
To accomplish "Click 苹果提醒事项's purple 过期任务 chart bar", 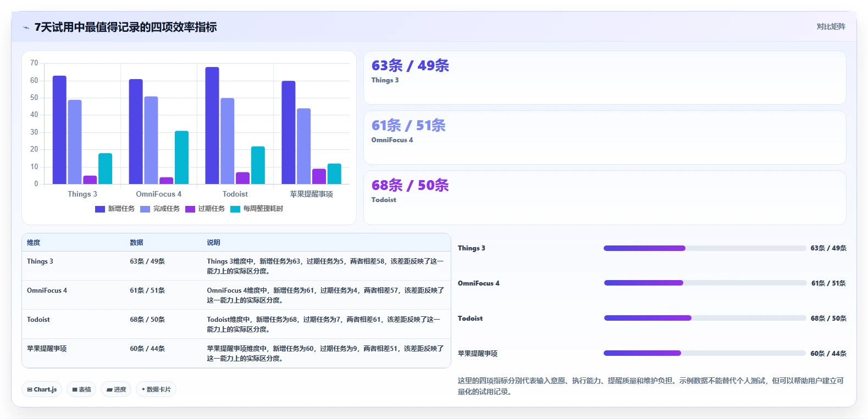I will [319, 176].
